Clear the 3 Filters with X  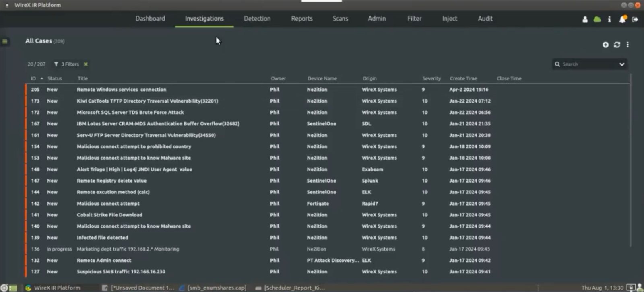point(86,64)
